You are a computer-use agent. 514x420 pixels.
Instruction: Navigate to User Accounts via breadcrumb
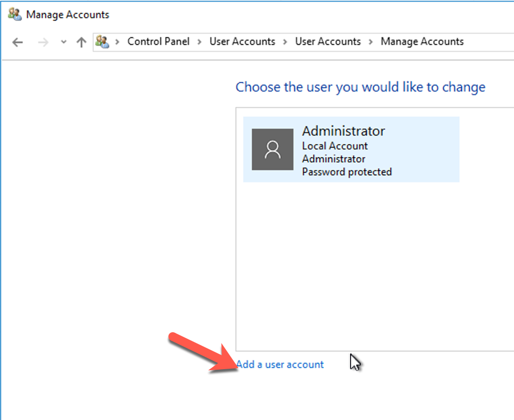tap(243, 42)
